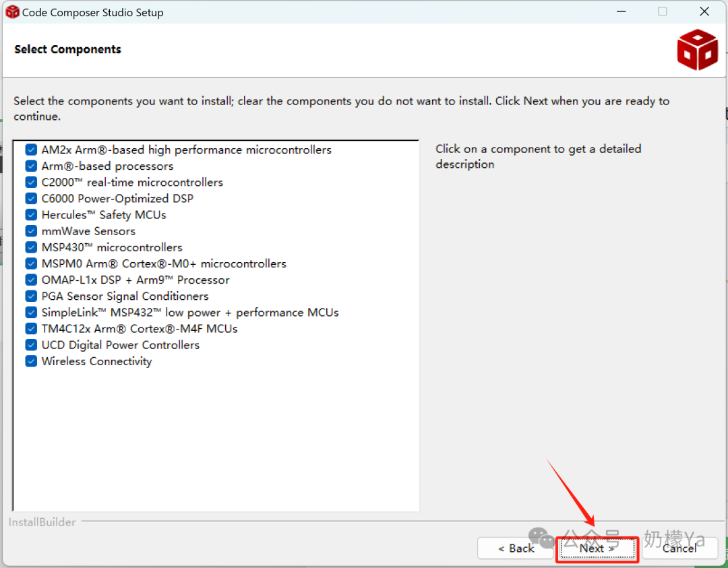Select 'Hercules Safety MCUs' label text
Viewport: 728px width, 568px height.
[104, 215]
